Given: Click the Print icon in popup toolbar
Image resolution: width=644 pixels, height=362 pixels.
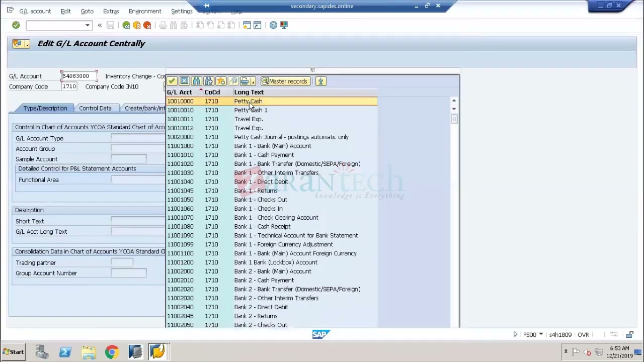Looking at the screenshot, I should (245, 81).
